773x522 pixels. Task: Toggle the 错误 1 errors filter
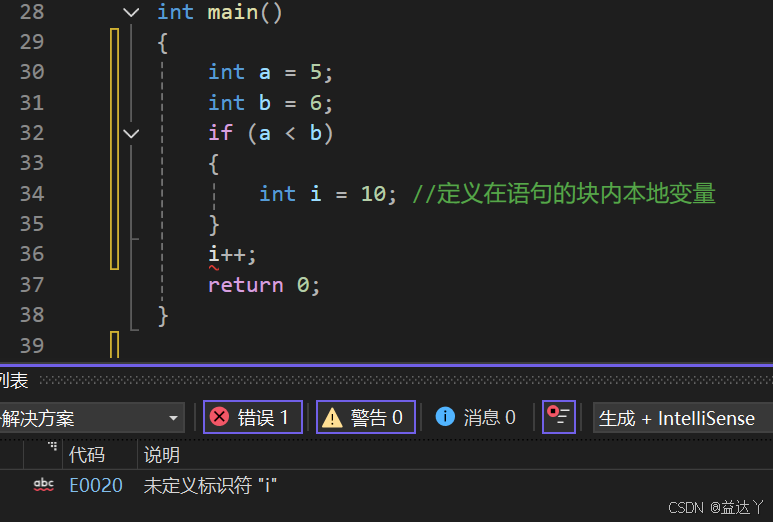pos(252,418)
